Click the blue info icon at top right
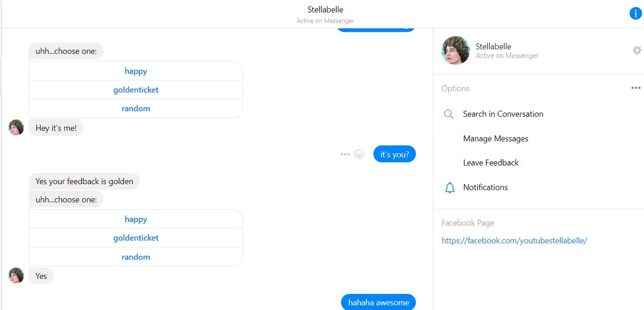 [x=636, y=14]
